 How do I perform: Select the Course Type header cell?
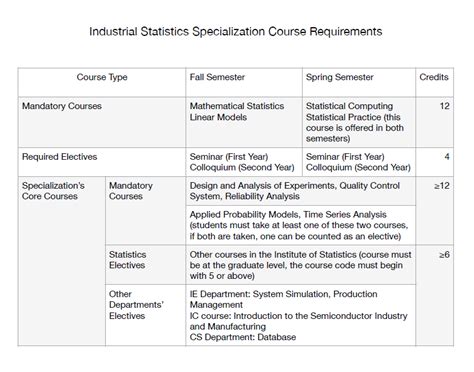(102, 82)
